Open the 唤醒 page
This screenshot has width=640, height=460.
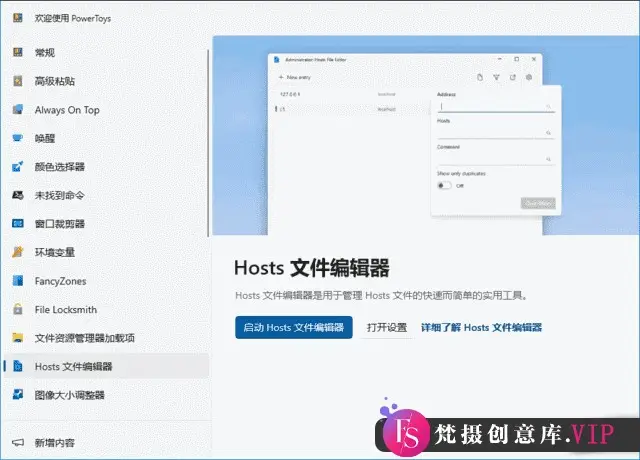tap(106, 138)
